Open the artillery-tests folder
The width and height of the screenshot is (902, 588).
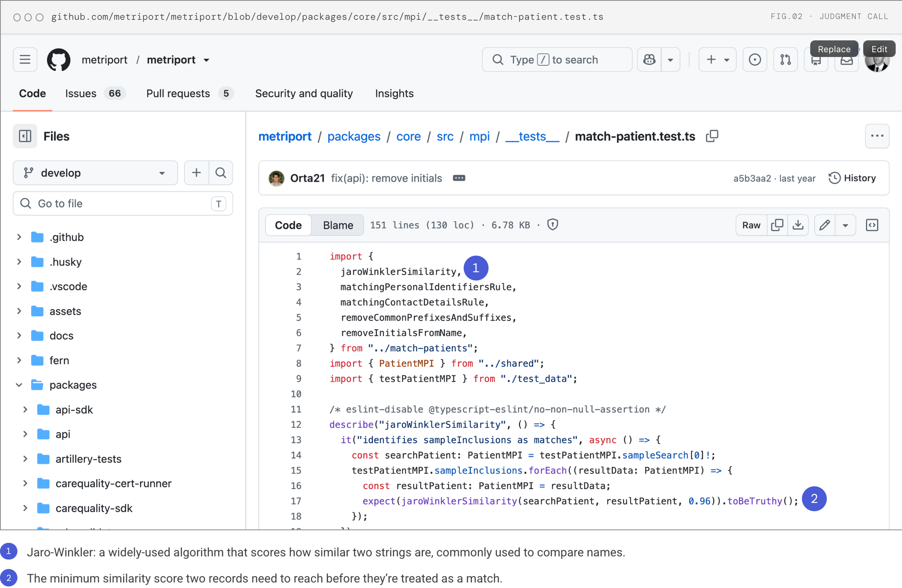88,459
